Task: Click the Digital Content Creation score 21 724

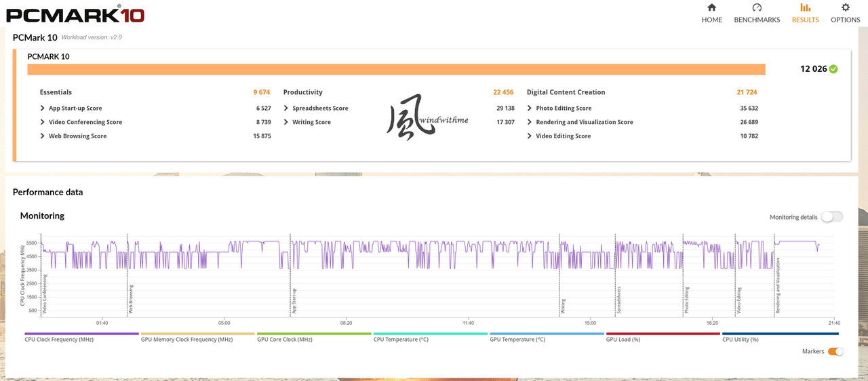Action: tap(747, 92)
